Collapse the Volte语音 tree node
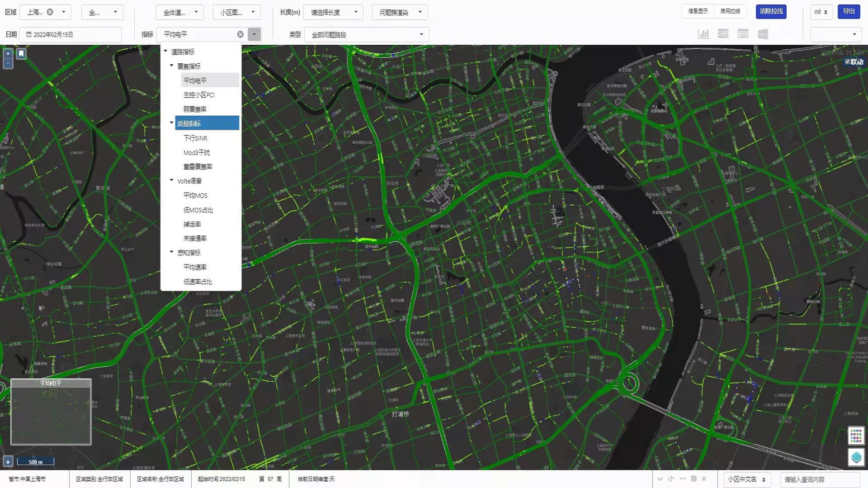Image resolution: width=868 pixels, height=488 pixels. pos(172,180)
